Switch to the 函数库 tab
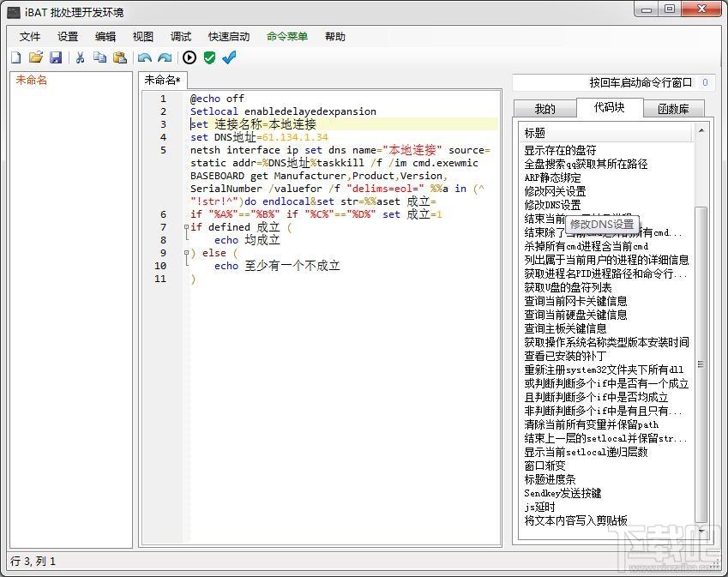Image resolution: width=728 pixels, height=577 pixels. [674, 109]
